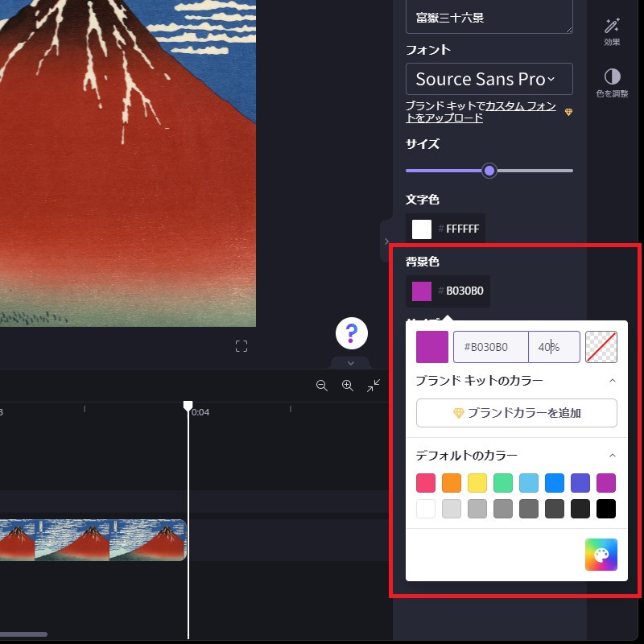Viewport: 644px width, 644px height.
Task: Select the light blue default color
Action: (x=529, y=483)
